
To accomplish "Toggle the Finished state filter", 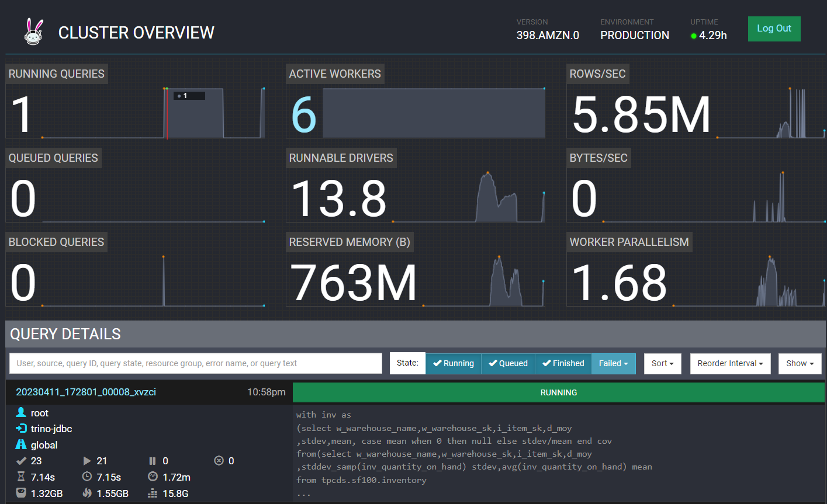I will tap(563, 363).
